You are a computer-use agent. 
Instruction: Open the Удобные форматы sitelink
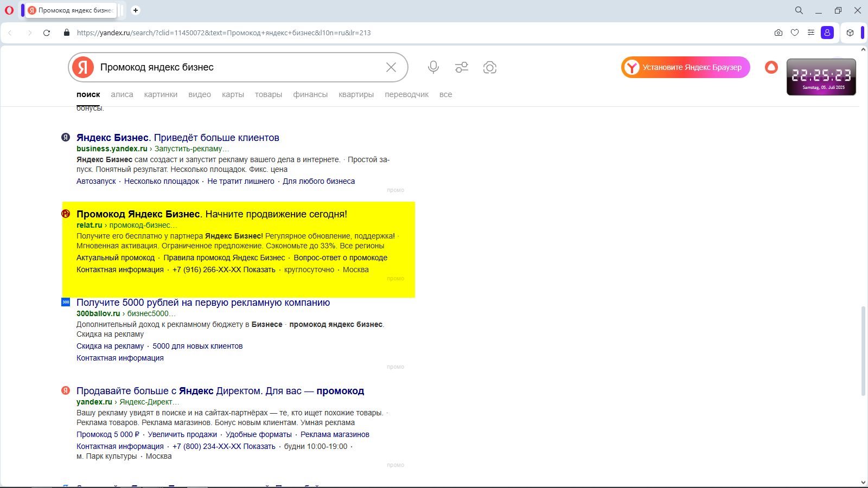point(259,434)
